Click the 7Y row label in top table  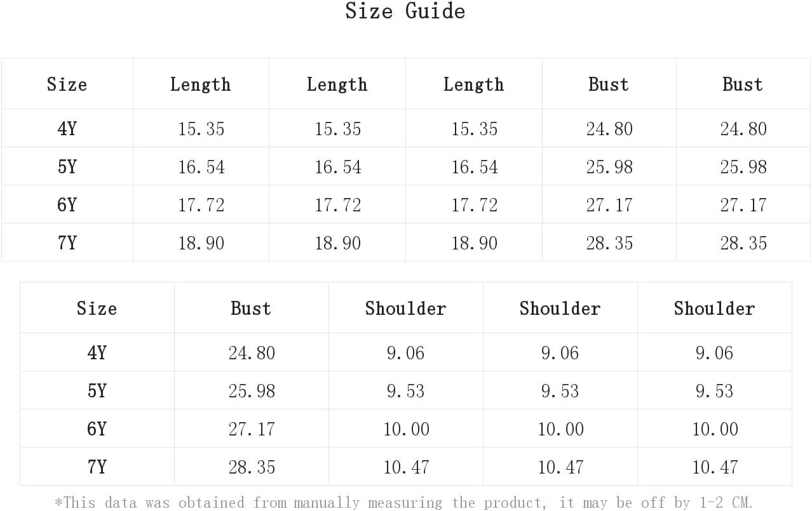(x=67, y=242)
